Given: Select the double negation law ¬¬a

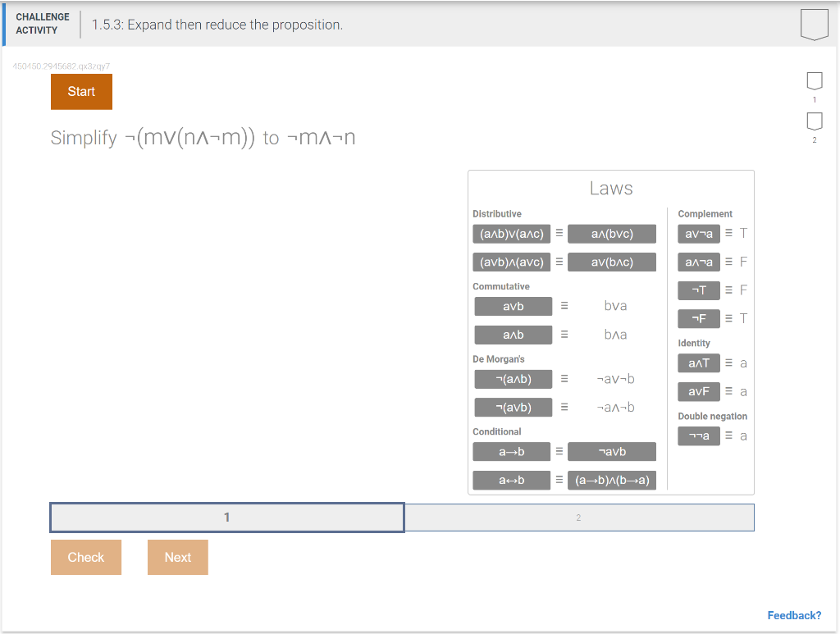Looking at the screenshot, I should pyautogui.click(x=698, y=436).
